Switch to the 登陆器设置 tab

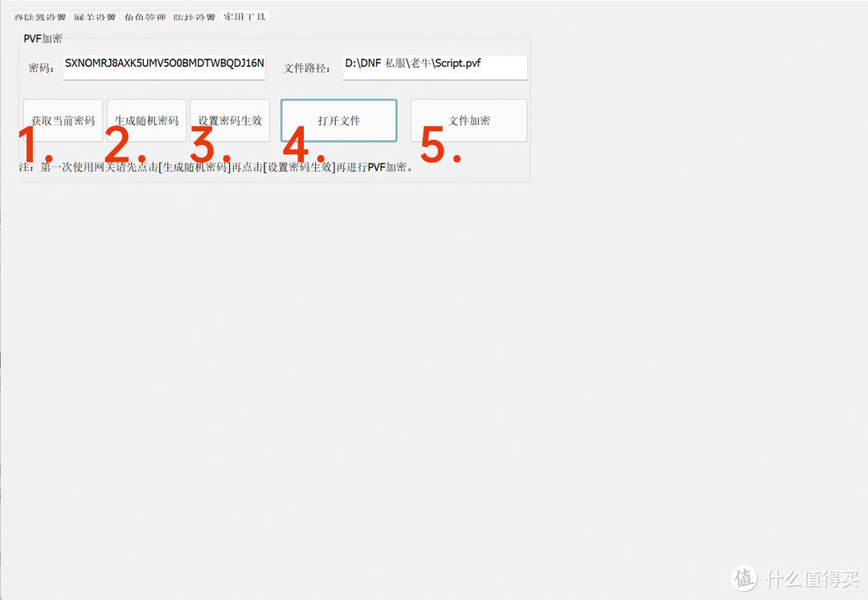(x=40, y=17)
